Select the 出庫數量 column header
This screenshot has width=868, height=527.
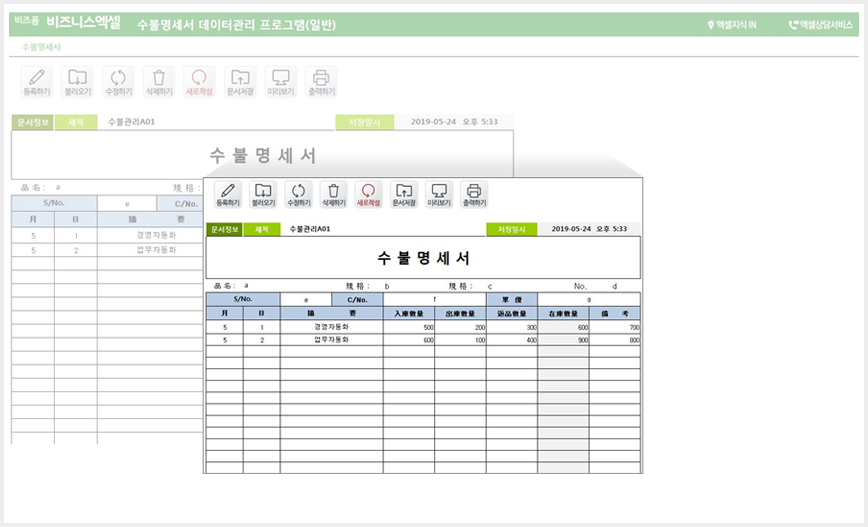461,313
